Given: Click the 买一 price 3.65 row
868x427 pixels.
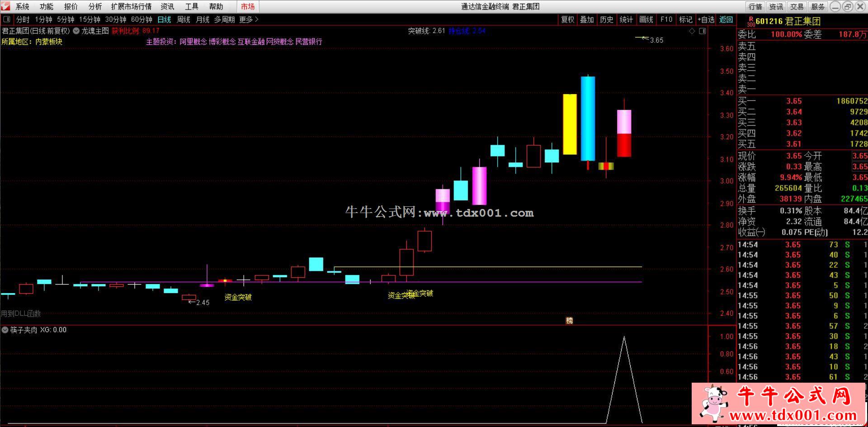Looking at the screenshot, I should pos(802,101).
